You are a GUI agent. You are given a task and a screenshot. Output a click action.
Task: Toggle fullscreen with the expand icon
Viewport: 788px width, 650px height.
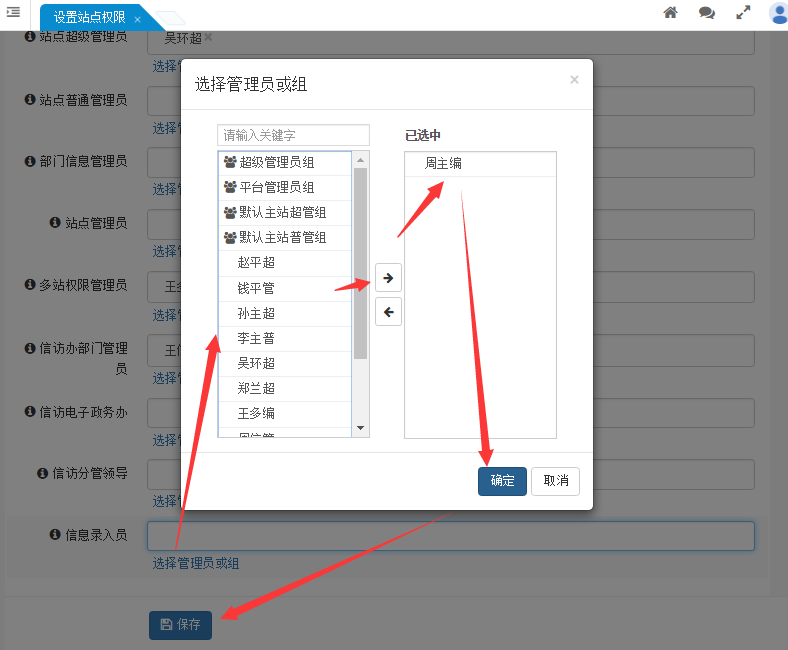tap(743, 13)
